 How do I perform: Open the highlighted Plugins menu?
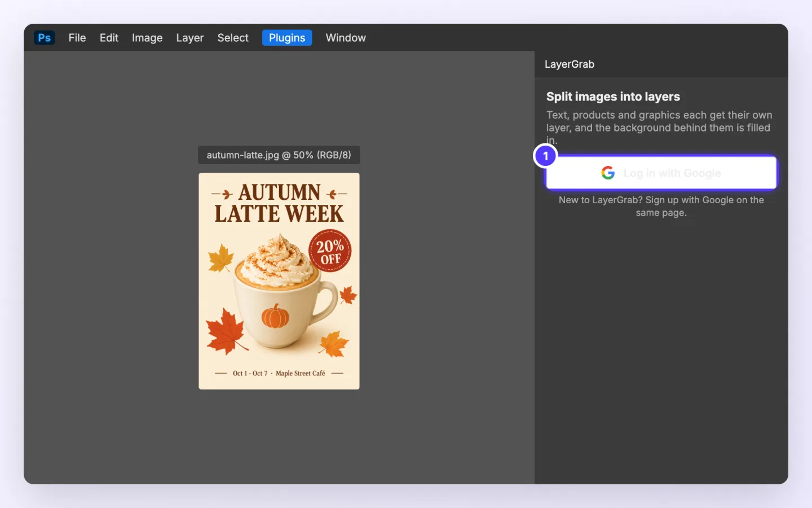point(287,38)
